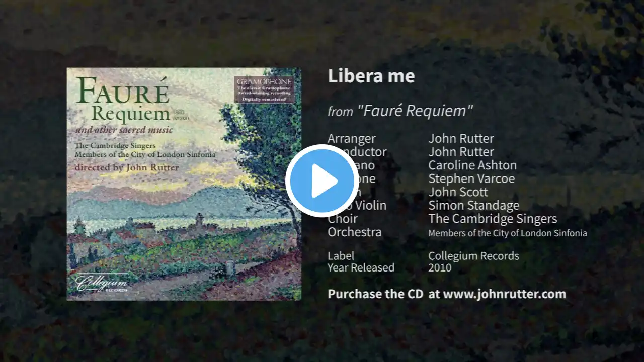This screenshot has width=644, height=362.
Task: Click John Rutter beside the Arranger label
Action: tap(461, 138)
